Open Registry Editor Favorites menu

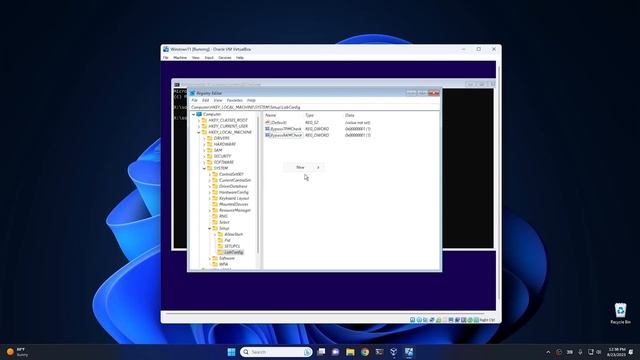coord(235,100)
